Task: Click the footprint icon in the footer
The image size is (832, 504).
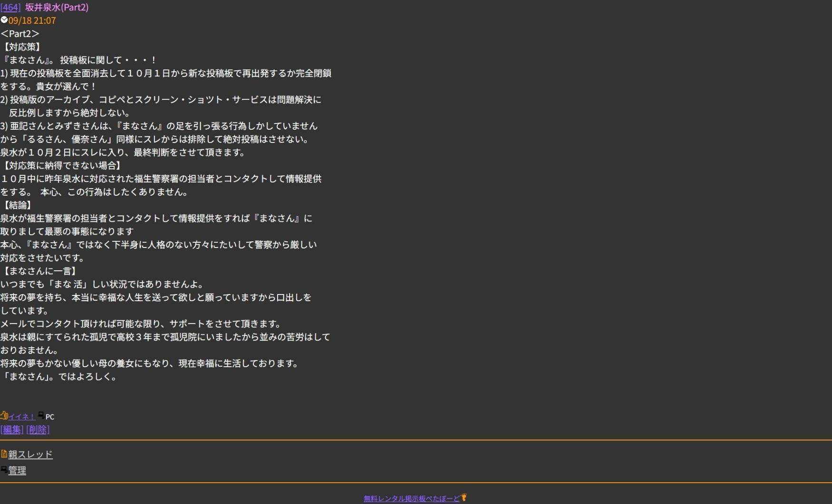Action: tap(464, 497)
